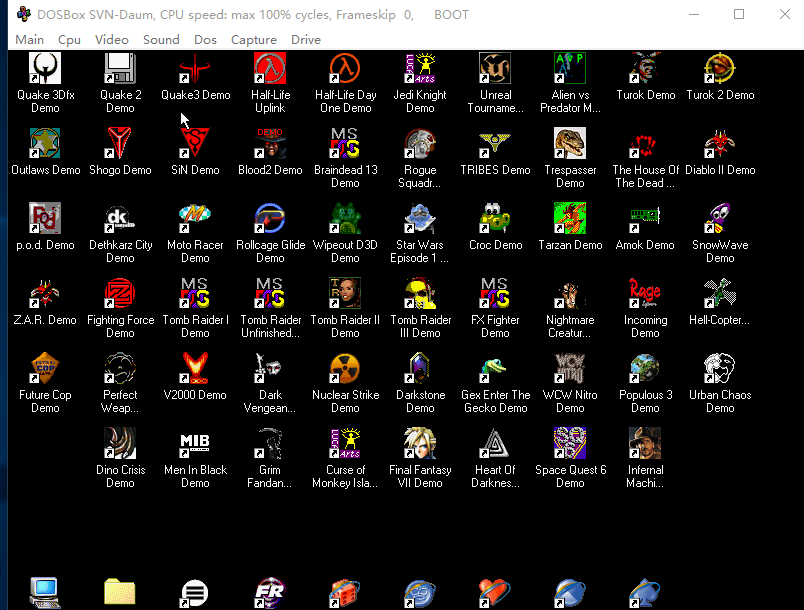Image resolution: width=804 pixels, height=610 pixels.
Task: Open the Outlaws Demo shortcut
Action: tap(45, 143)
